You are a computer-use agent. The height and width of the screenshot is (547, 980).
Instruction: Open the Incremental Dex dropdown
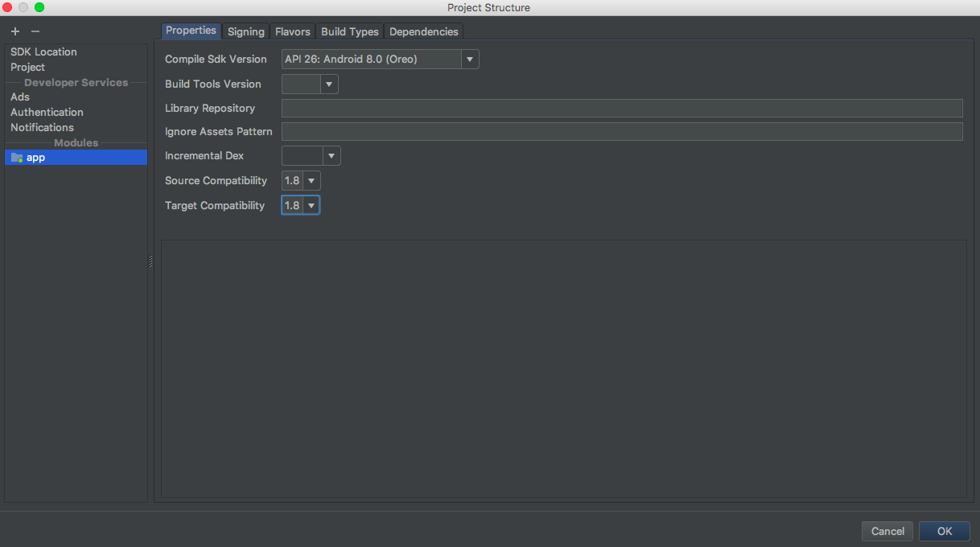click(329, 155)
